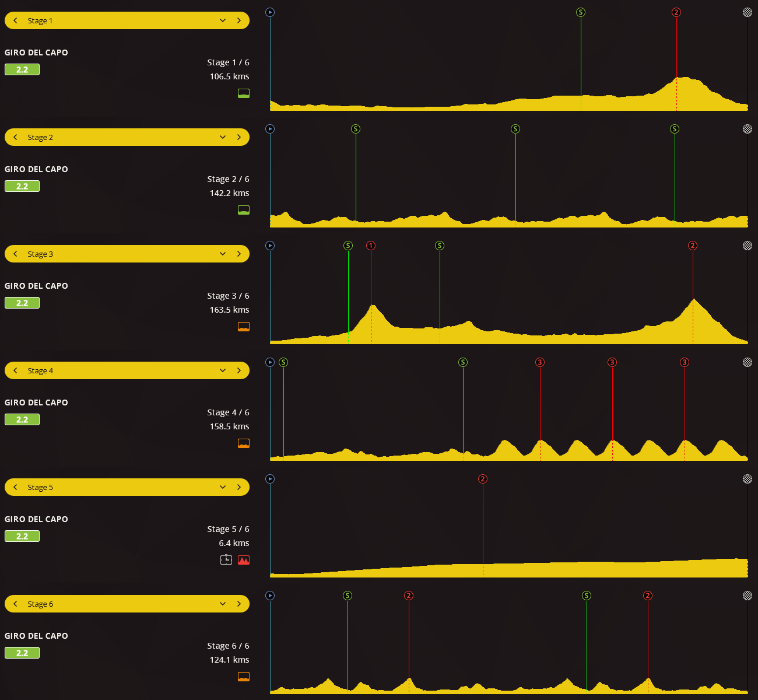The image size is (758, 700).
Task: Click next arrow on Stage 5 selector
Action: coord(239,487)
